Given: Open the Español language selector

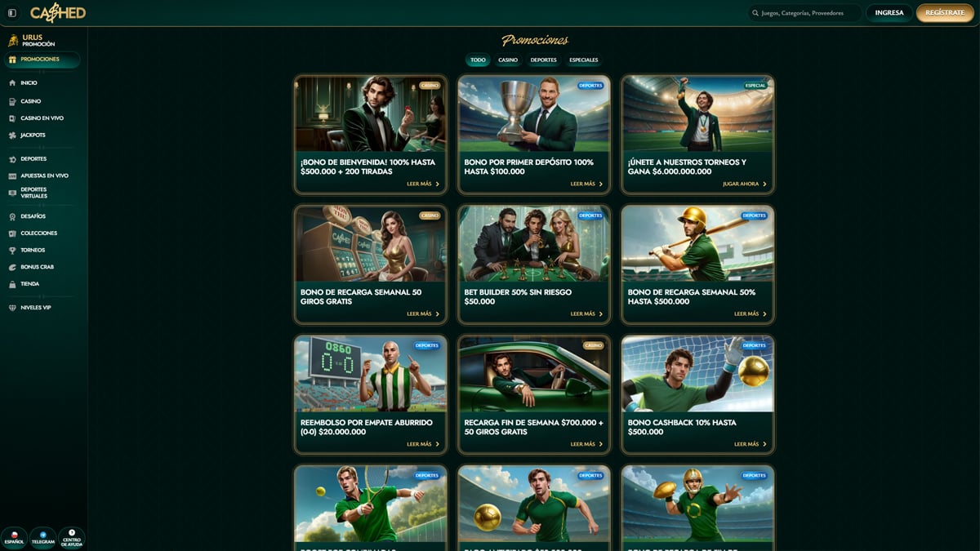Looking at the screenshot, I should pyautogui.click(x=14, y=538).
